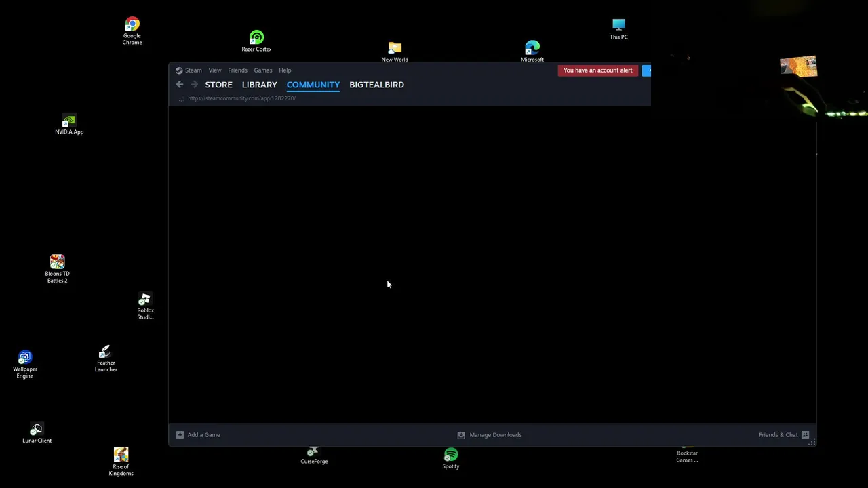This screenshot has width=868, height=488.
Task: Click the Manage Downloads icon
Action: pos(461,435)
